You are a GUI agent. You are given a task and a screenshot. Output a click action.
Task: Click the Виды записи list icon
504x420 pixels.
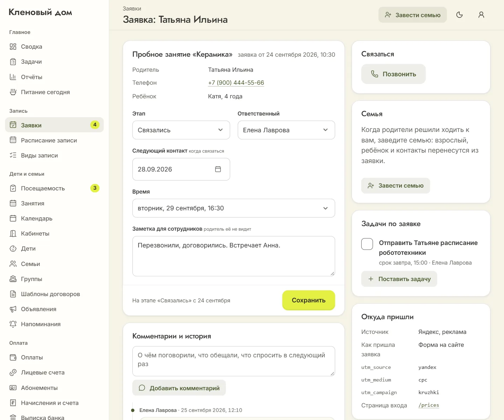click(x=13, y=155)
